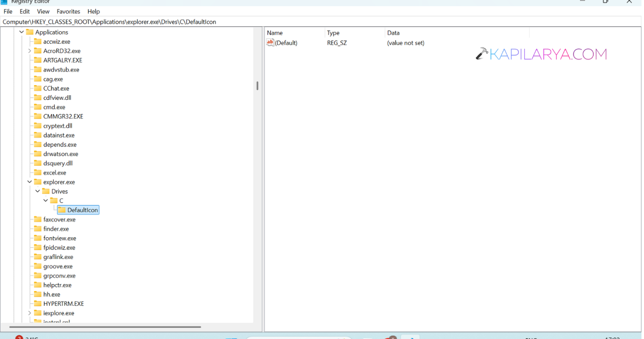
Task: Click the (Default) string value icon
Action: (x=270, y=43)
